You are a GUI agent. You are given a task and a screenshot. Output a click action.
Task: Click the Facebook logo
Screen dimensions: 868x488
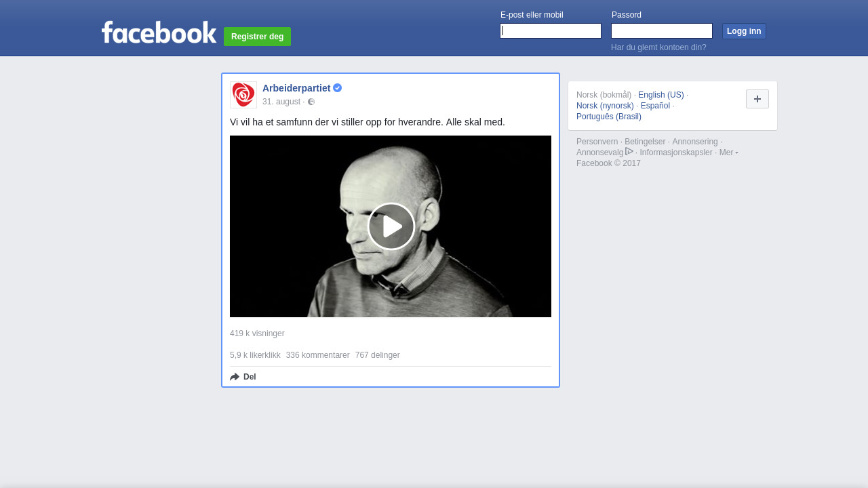click(x=159, y=32)
